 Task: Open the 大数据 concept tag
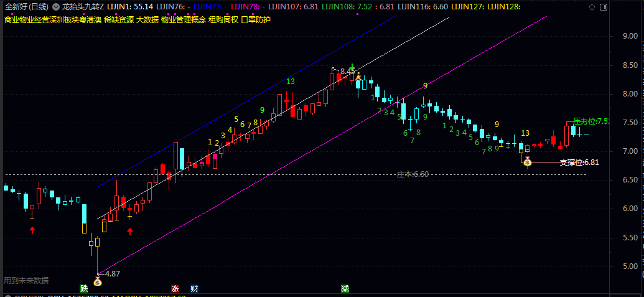[x=147, y=20]
